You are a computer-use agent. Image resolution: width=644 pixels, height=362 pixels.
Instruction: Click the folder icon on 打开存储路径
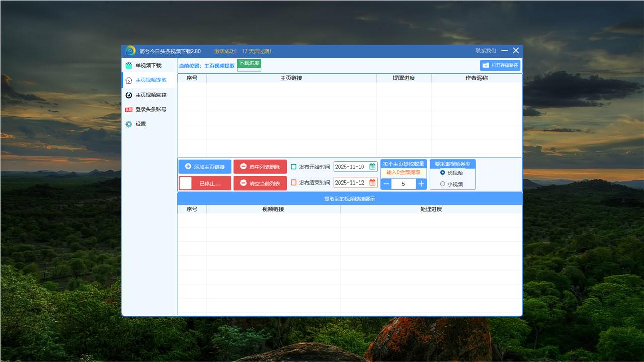click(486, 66)
